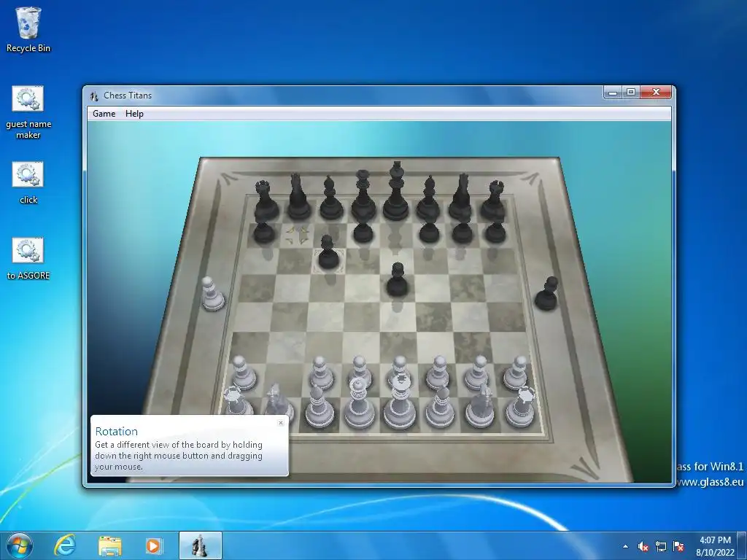Open the Help menu
Viewport: 747px width, 560px height.
pyautogui.click(x=134, y=113)
